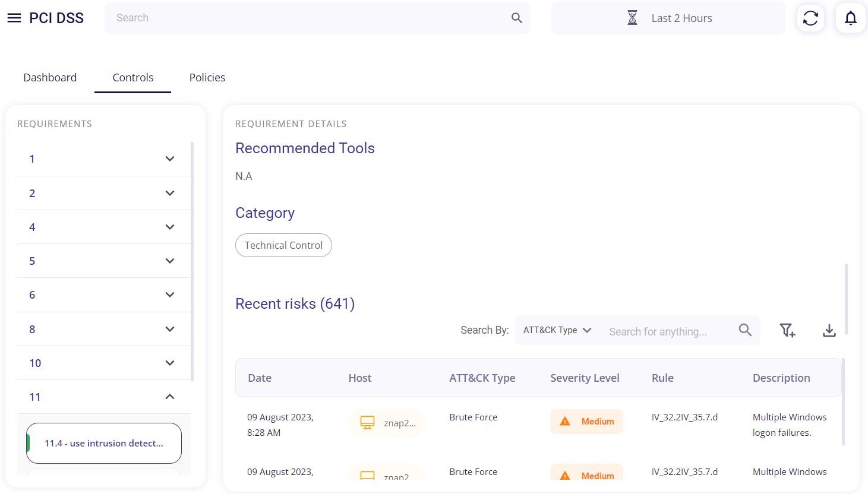Image resolution: width=868 pixels, height=494 pixels.
Task: Click the warning icon in first Medium badge
Action: click(565, 422)
